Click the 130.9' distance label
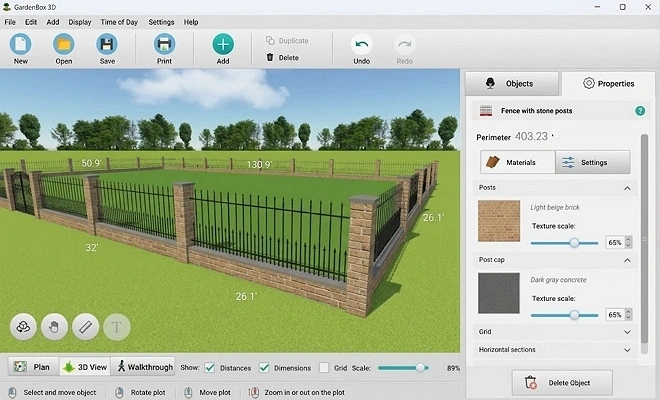Screen dimensions: 660x400 pyautogui.click(x=259, y=165)
